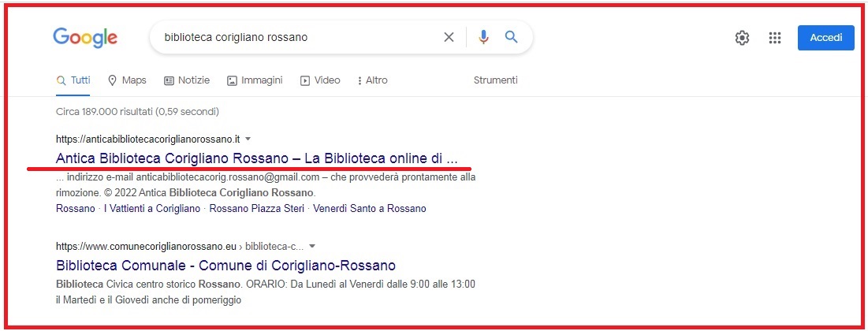The image size is (868, 331).
Task: Click the Circa 189.000 risultati text
Action: [137, 112]
